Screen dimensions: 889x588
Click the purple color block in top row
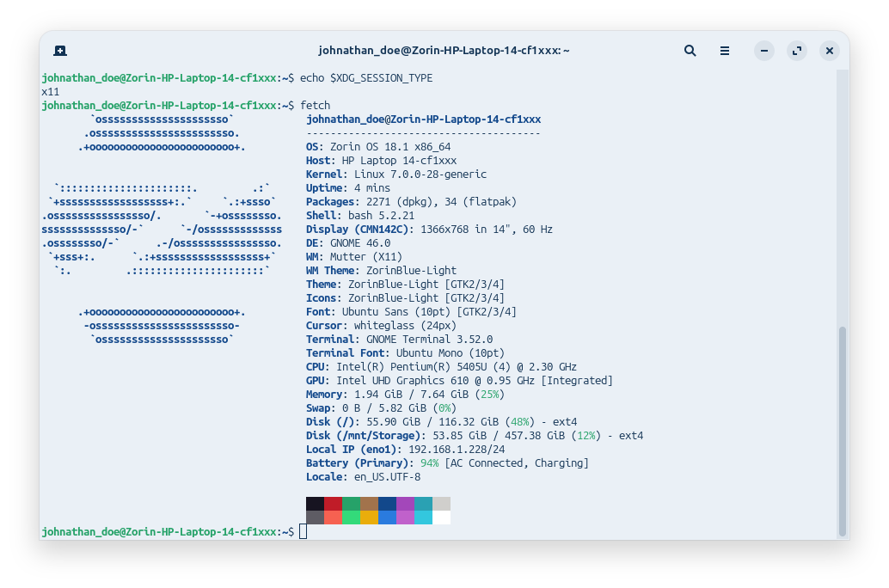(405, 504)
